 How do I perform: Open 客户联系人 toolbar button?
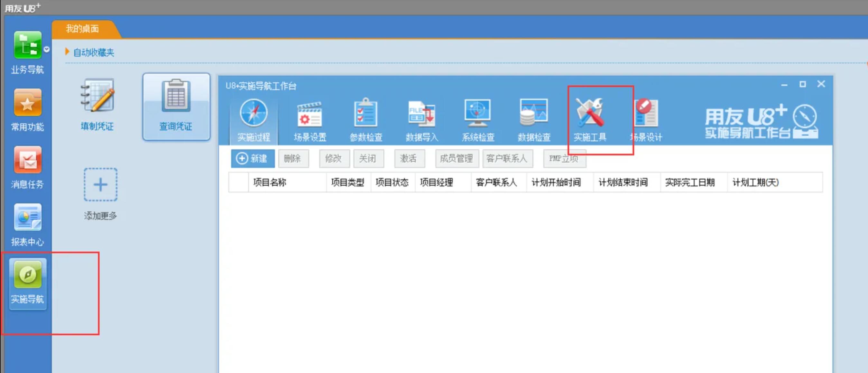pos(507,158)
